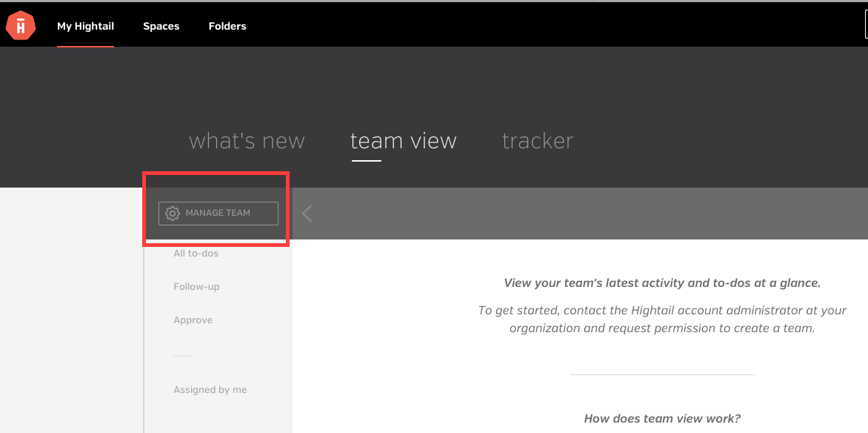The height and width of the screenshot is (433, 868).
Task: Click the cut-off button at top right
Action: pyautogui.click(x=866, y=25)
